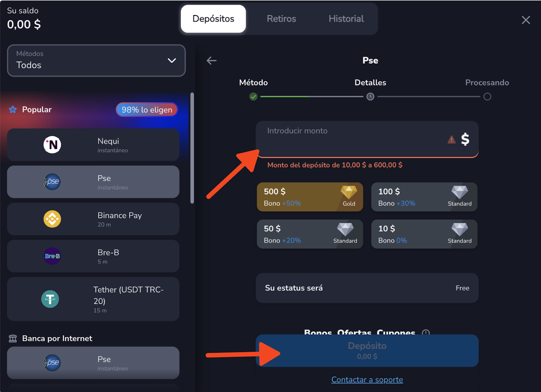The image size is (541, 392).
Task: Open the Contactar a soporte link
Action: [367, 379]
